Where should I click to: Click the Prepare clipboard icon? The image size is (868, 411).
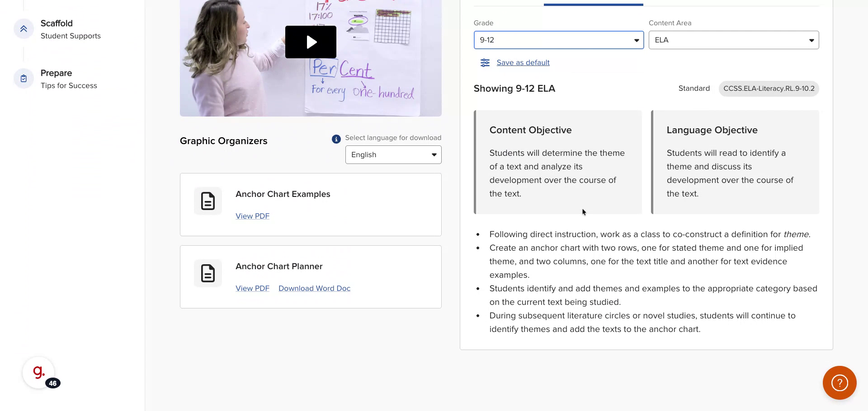[x=24, y=78]
